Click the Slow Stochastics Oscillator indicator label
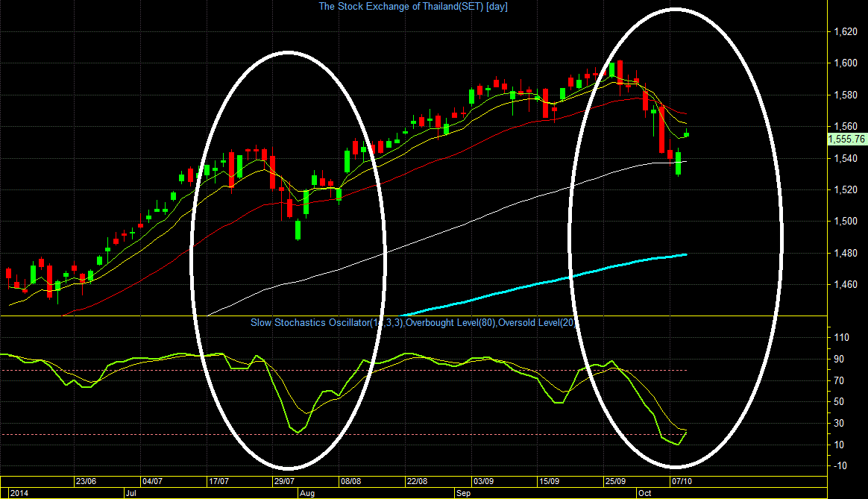 (x=412, y=323)
